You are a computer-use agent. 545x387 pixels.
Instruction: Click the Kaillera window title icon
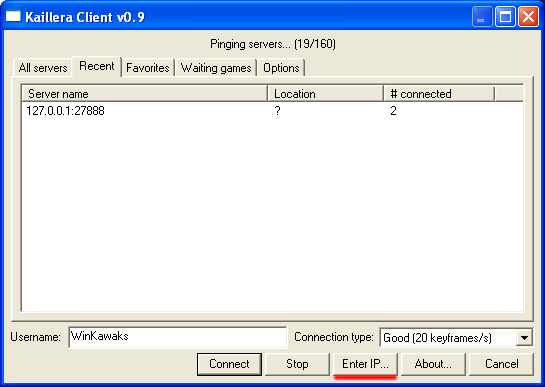tap(13, 16)
